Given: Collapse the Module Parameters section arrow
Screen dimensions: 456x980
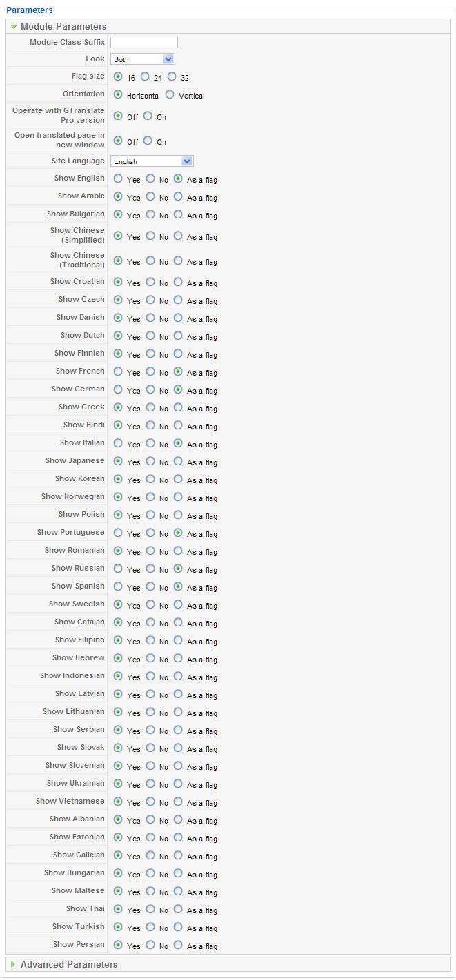Looking at the screenshot, I should pyautogui.click(x=14, y=27).
